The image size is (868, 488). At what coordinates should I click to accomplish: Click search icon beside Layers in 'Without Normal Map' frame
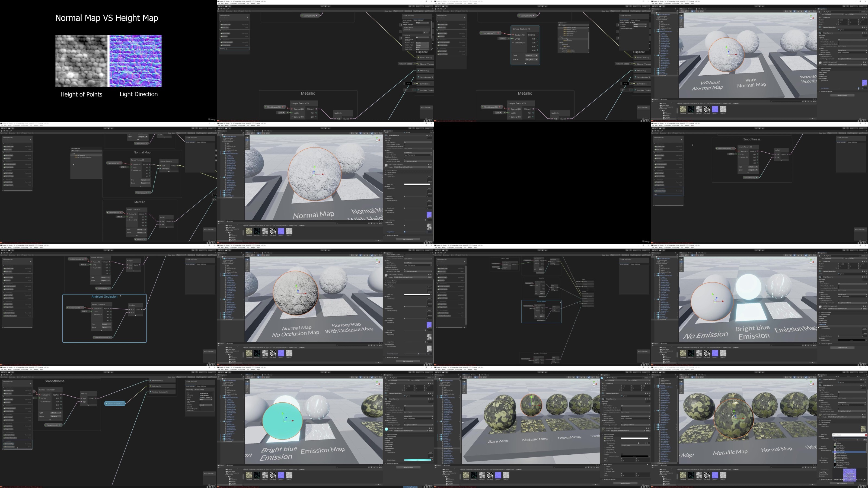848,6
